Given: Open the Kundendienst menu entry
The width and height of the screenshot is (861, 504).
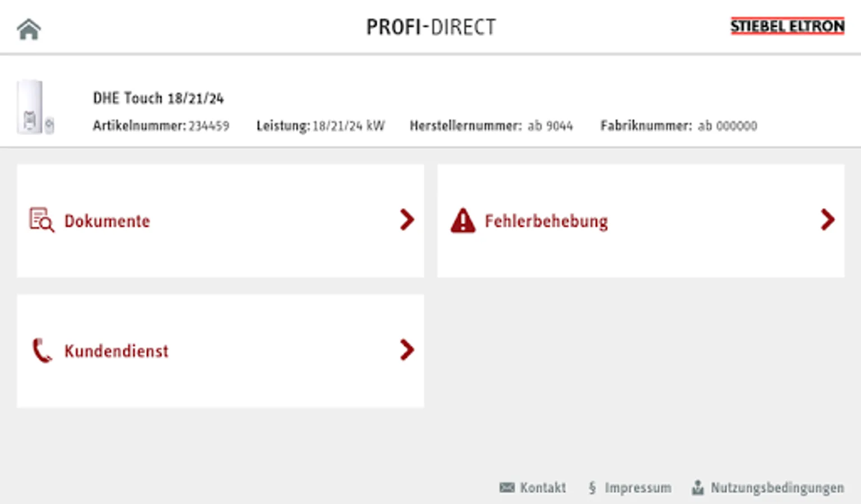Looking at the screenshot, I should (x=220, y=351).
